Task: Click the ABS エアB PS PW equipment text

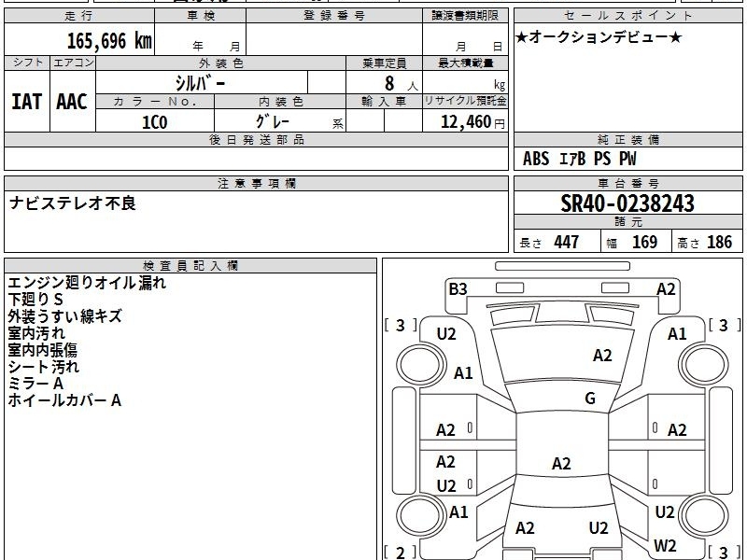Action: coord(579,159)
